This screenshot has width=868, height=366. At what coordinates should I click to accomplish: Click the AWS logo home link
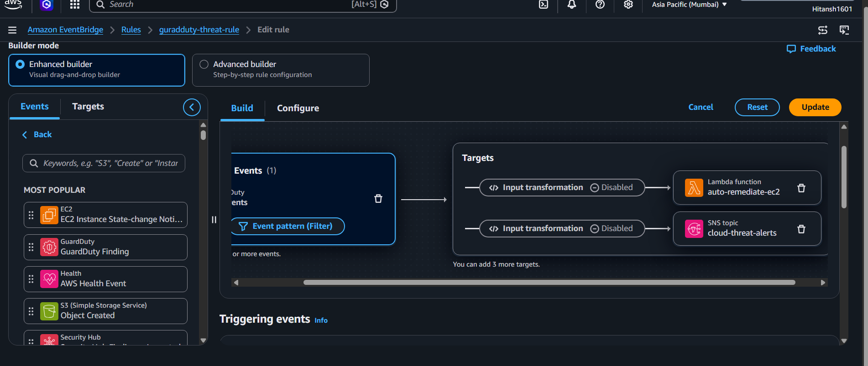13,5
